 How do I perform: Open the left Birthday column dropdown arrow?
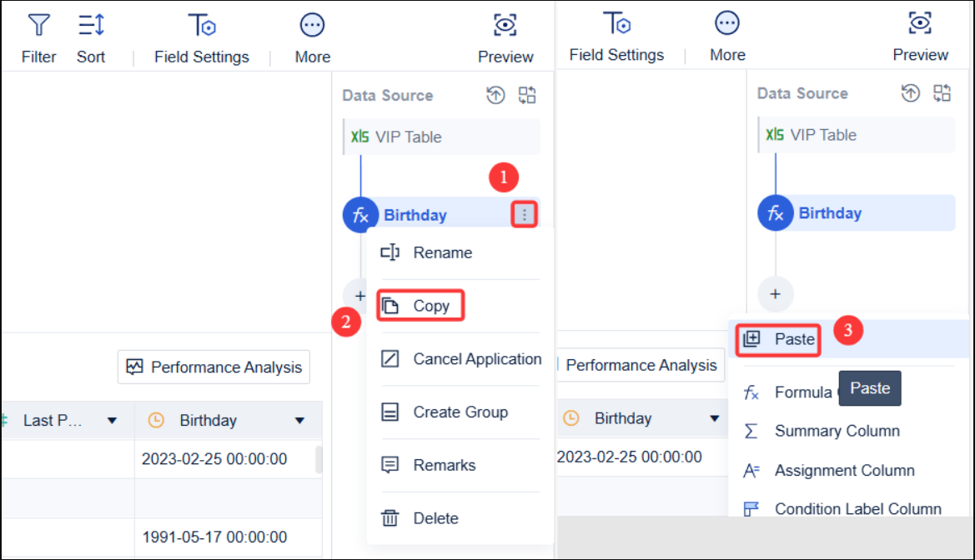299,421
